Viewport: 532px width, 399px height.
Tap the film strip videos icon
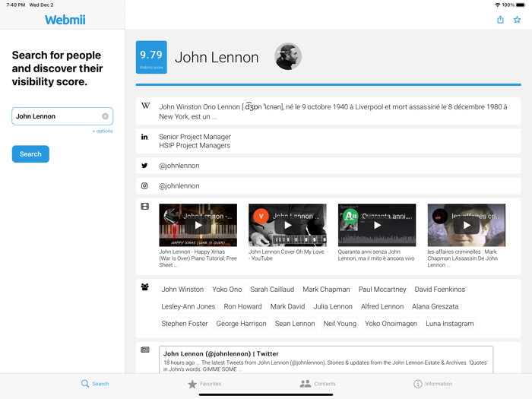pyautogui.click(x=145, y=206)
